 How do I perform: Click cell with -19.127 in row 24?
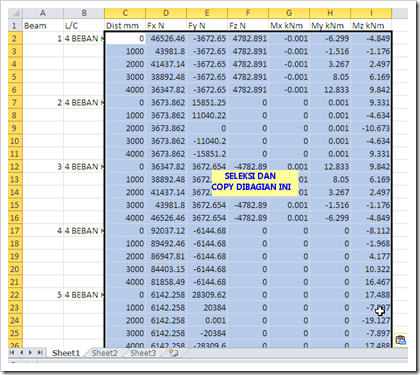tap(371, 320)
